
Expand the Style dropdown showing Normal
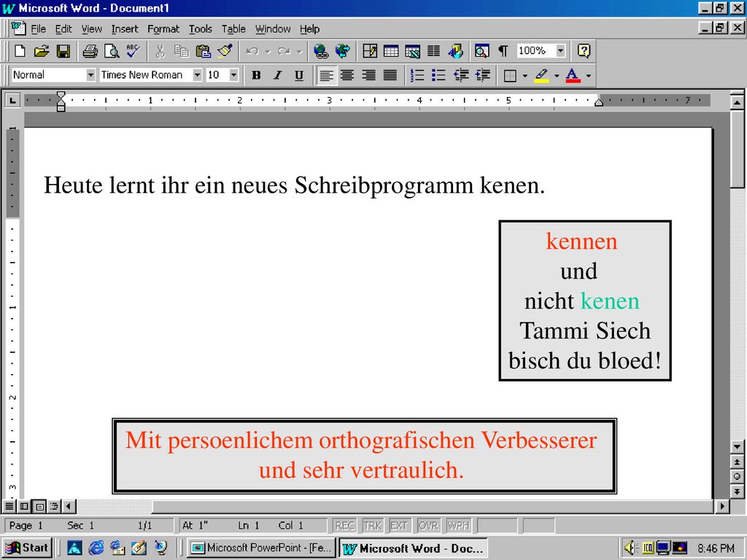90,75
